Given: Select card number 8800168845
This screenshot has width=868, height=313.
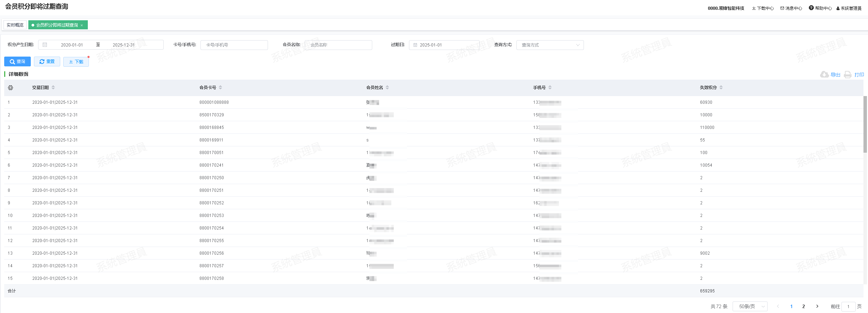Looking at the screenshot, I should click(212, 128).
